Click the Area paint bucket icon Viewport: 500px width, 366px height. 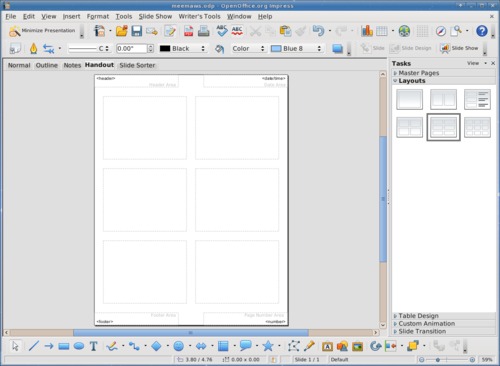click(x=219, y=49)
